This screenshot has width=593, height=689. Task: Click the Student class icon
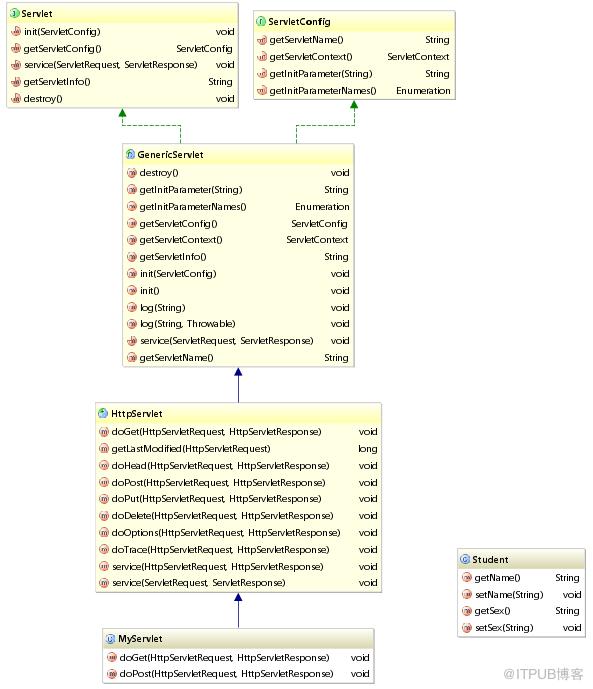(465, 559)
